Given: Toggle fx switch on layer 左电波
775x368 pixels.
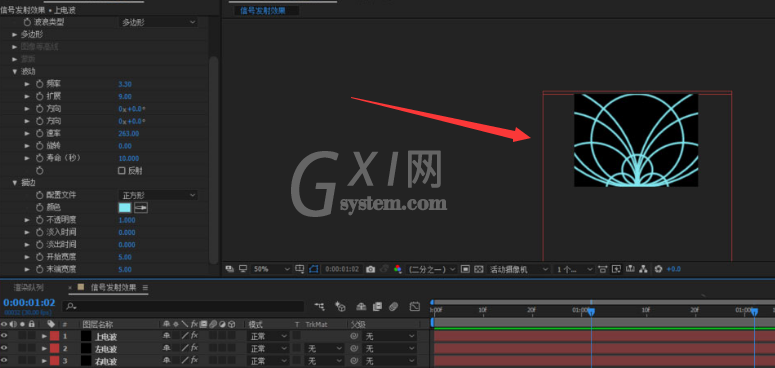Looking at the screenshot, I should point(195,348).
